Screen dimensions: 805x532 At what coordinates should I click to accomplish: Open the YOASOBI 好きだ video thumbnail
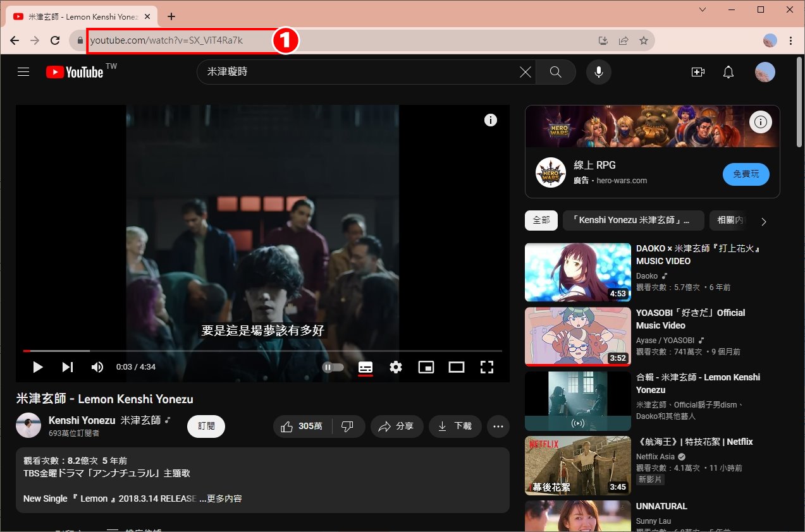click(578, 337)
